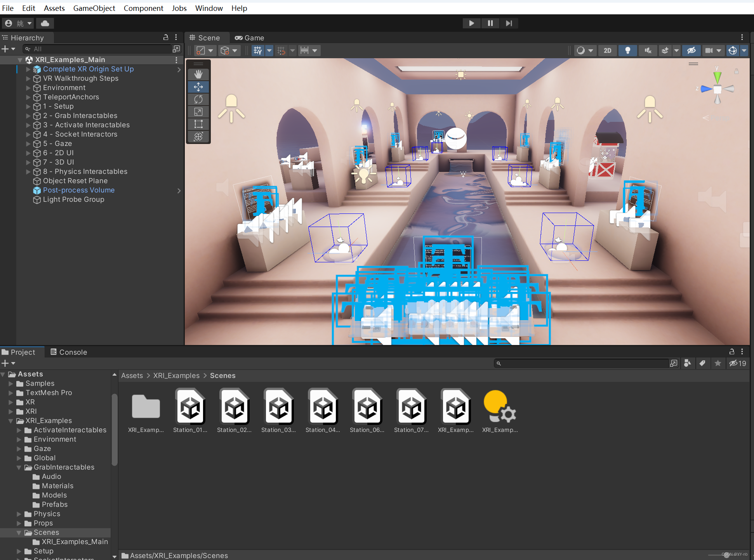Screen dimensions: 754x560
Task: Select the Scale tool in Scene toolbar
Action: pyautogui.click(x=200, y=113)
